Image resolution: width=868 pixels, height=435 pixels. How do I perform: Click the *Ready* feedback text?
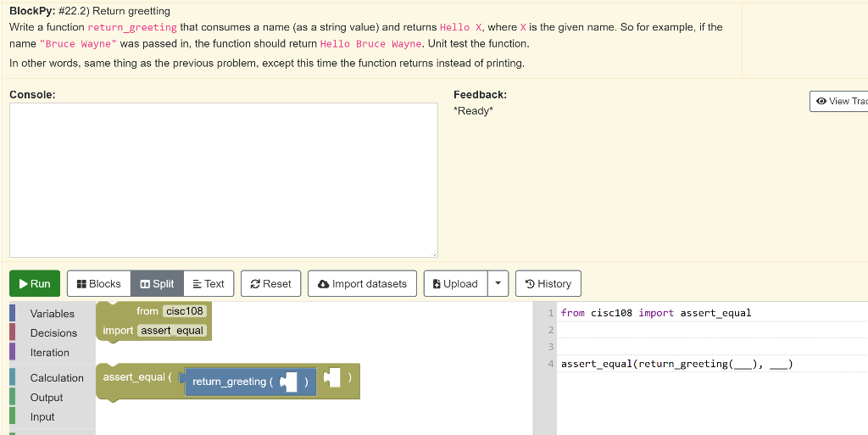(473, 111)
